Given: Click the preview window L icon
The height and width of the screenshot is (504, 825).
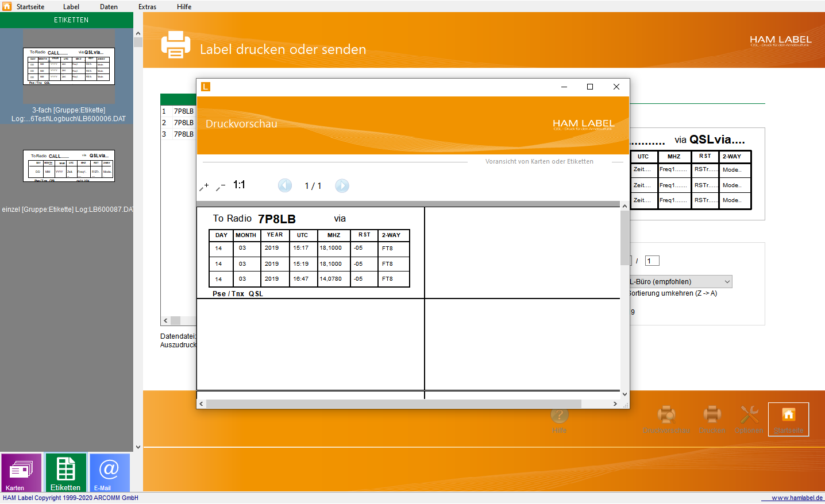Looking at the screenshot, I should coord(206,87).
